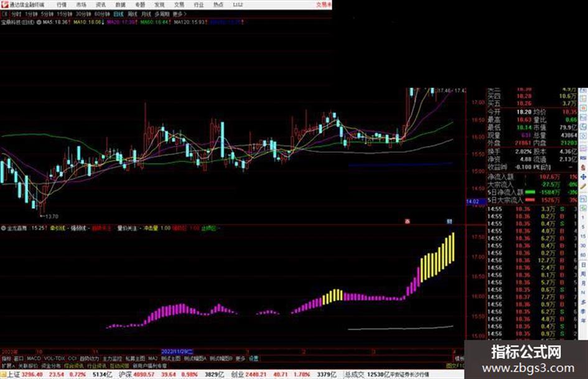Click the 上证 index in the status bar

(14, 375)
